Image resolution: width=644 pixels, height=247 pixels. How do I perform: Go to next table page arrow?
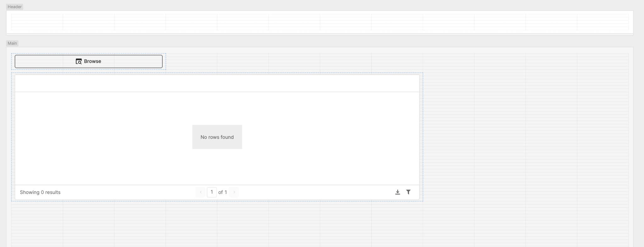(x=234, y=192)
